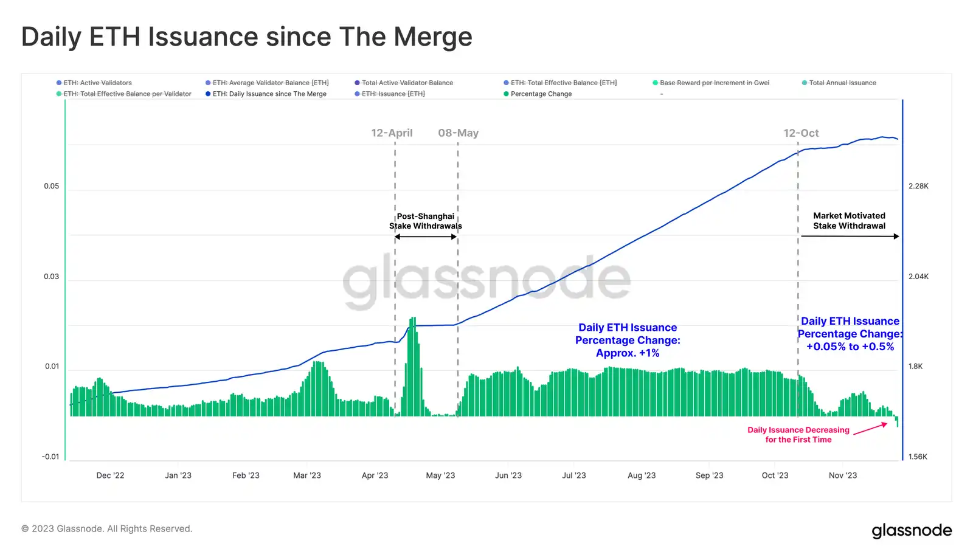Select the 12-Oct date marker label
This screenshot has height=560, width=973.
tap(801, 133)
